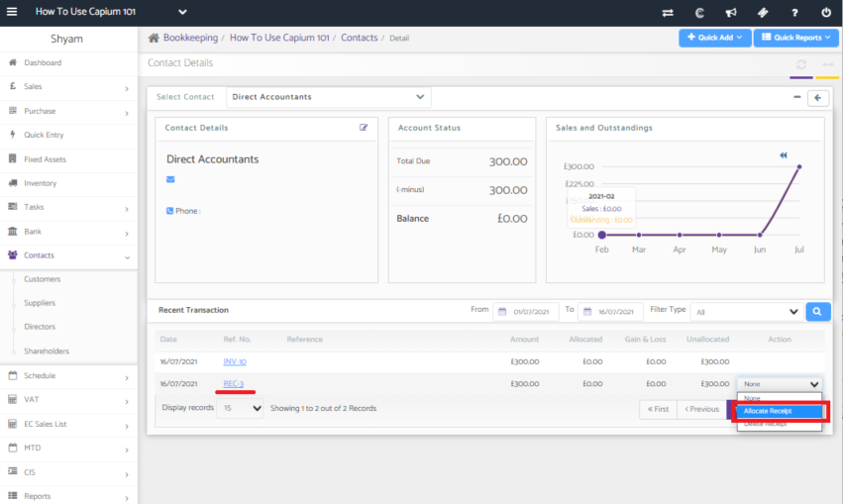
Task: Click the blue search button for transactions
Action: (x=817, y=312)
